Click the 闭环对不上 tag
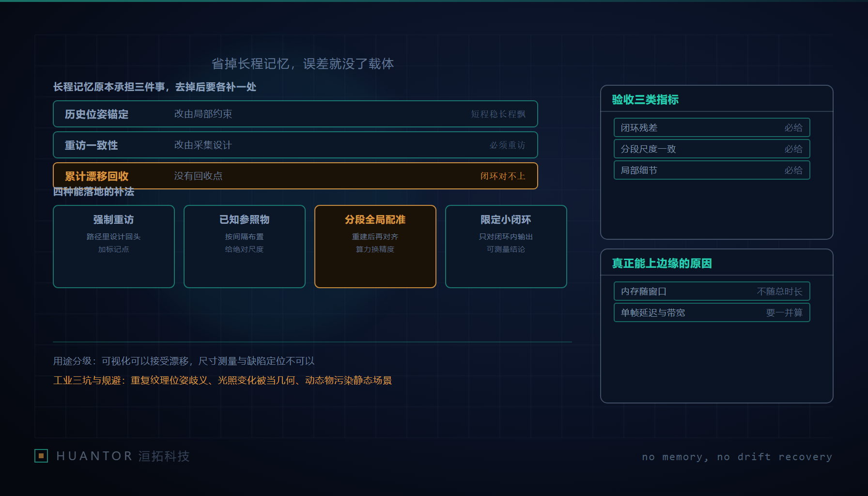Screen dimensions: 868x496 503,176
